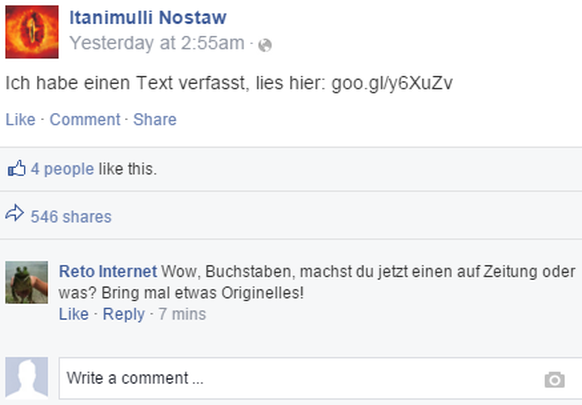Open Reto Internet's profile link
The width and height of the screenshot is (582, 405).
click(x=108, y=271)
